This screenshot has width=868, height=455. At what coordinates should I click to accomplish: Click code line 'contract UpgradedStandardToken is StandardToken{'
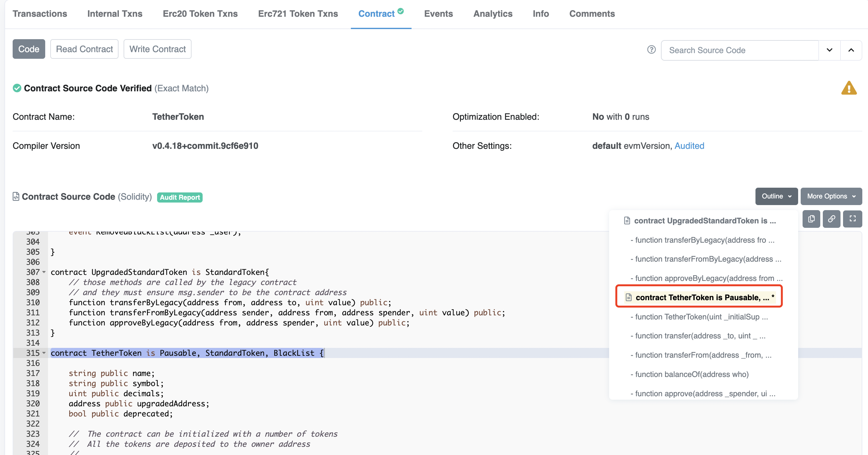[x=160, y=272]
